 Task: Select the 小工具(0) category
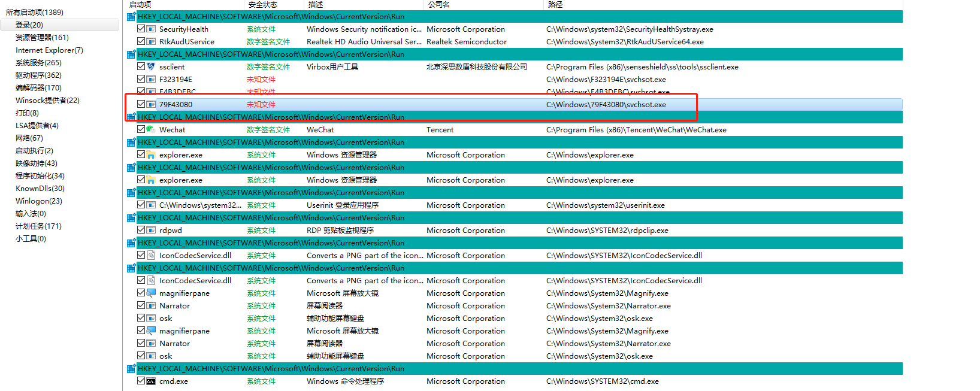[x=31, y=238]
